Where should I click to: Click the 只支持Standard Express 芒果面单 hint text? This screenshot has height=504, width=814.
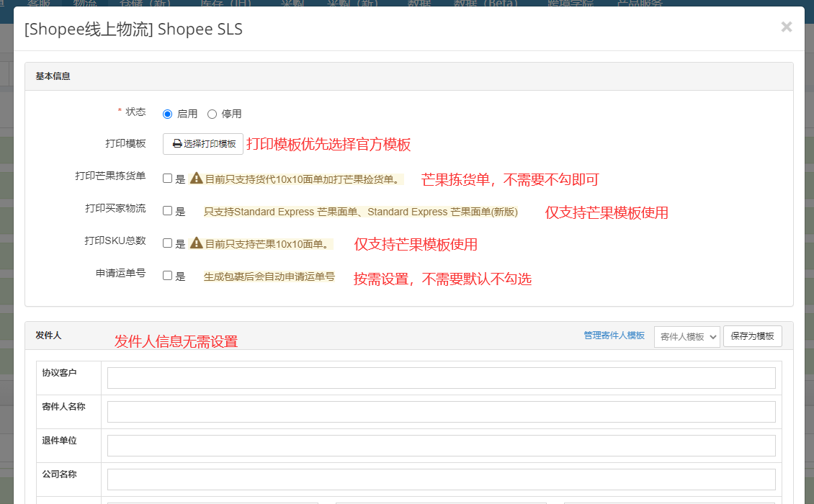360,212
